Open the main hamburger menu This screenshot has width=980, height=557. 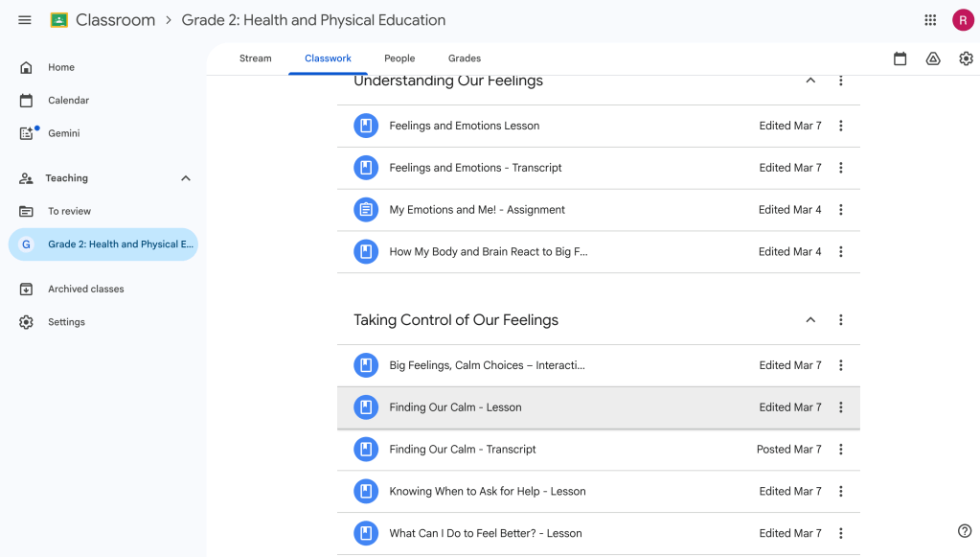25,20
